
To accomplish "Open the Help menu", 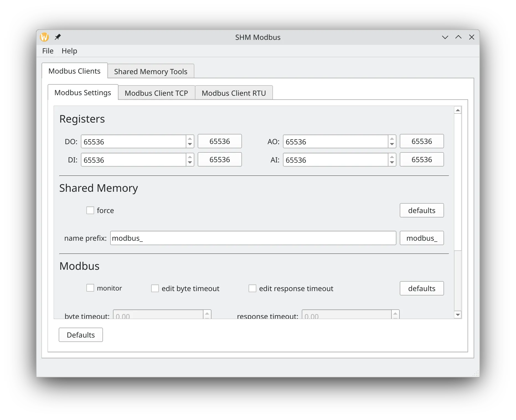I will (x=69, y=51).
